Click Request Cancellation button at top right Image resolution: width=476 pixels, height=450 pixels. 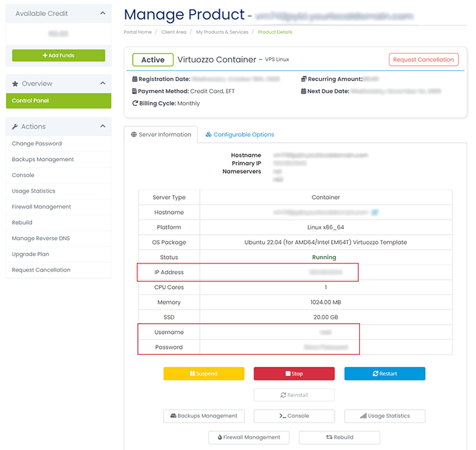[423, 60]
